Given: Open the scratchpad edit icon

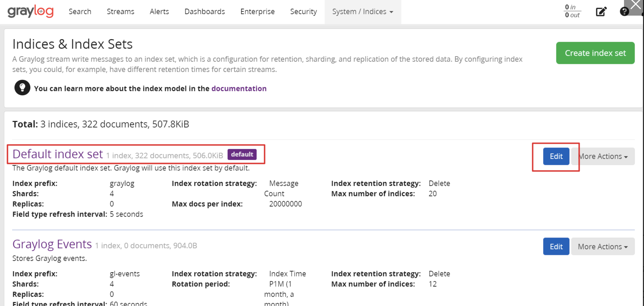Looking at the screenshot, I should point(601,11).
